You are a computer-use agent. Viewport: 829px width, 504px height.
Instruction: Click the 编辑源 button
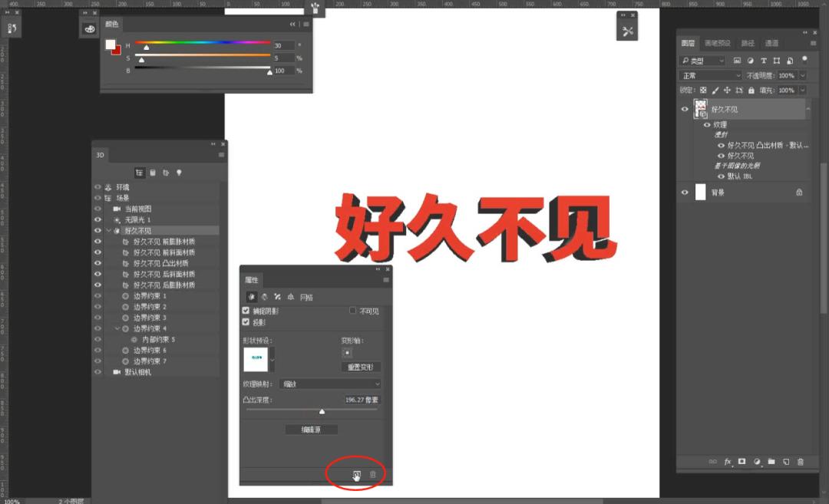click(x=312, y=430)
